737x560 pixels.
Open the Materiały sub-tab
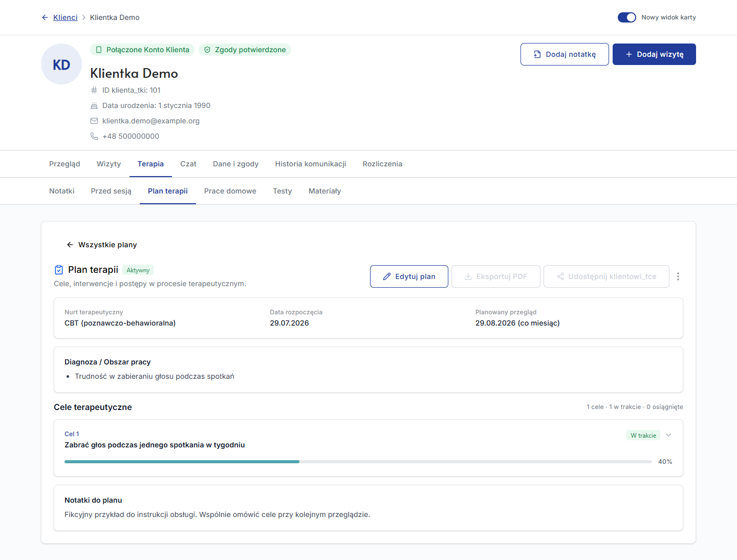[325, 191]
